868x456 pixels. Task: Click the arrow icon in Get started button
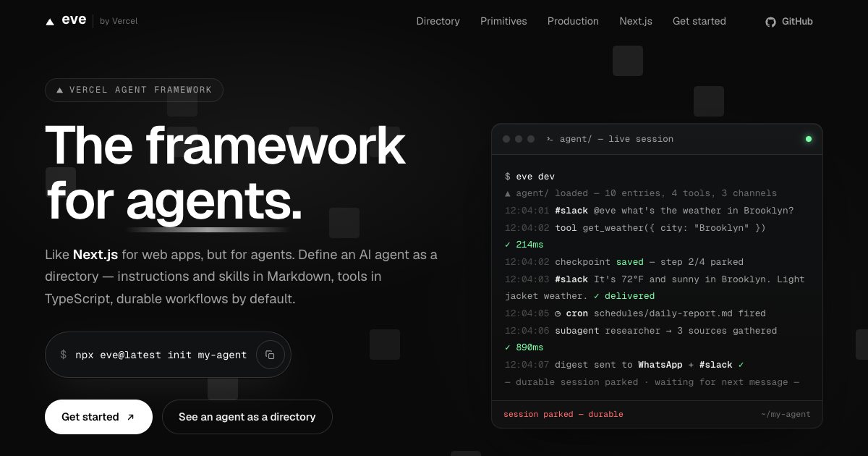point(130,417)
